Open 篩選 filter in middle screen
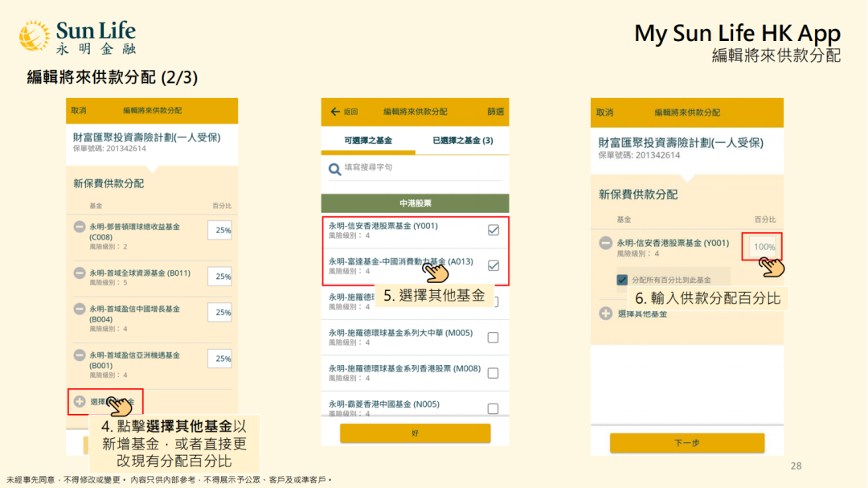This screenshot has height=488, width=868. pos(495,112)
